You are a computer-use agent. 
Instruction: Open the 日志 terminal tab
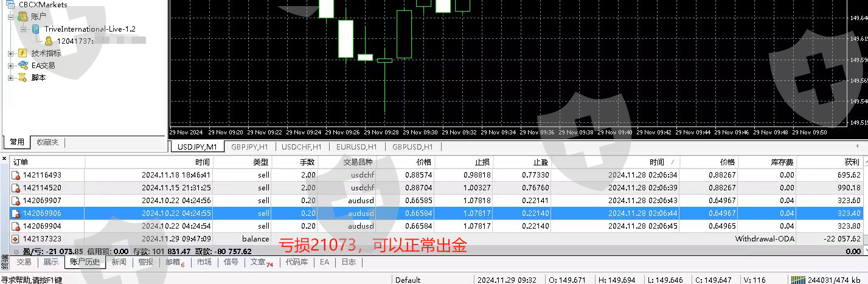[349, 262]
